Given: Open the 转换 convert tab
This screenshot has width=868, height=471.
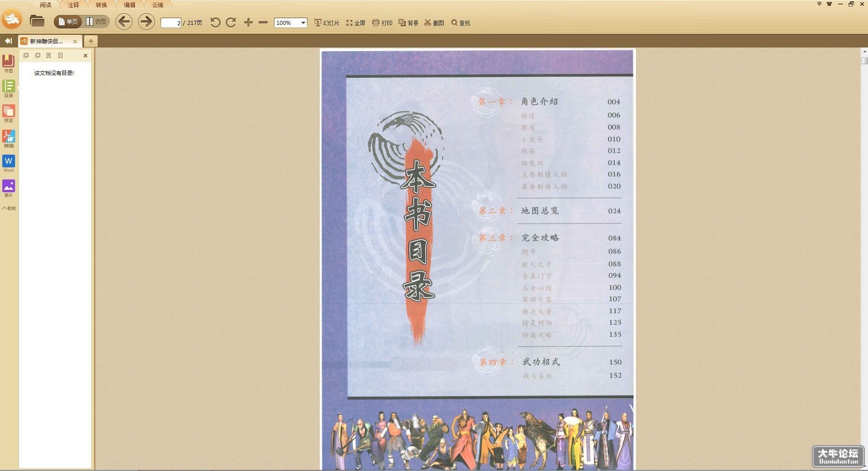Looking at the screenshot, I should pyautogui.click(x=101, y=5).
